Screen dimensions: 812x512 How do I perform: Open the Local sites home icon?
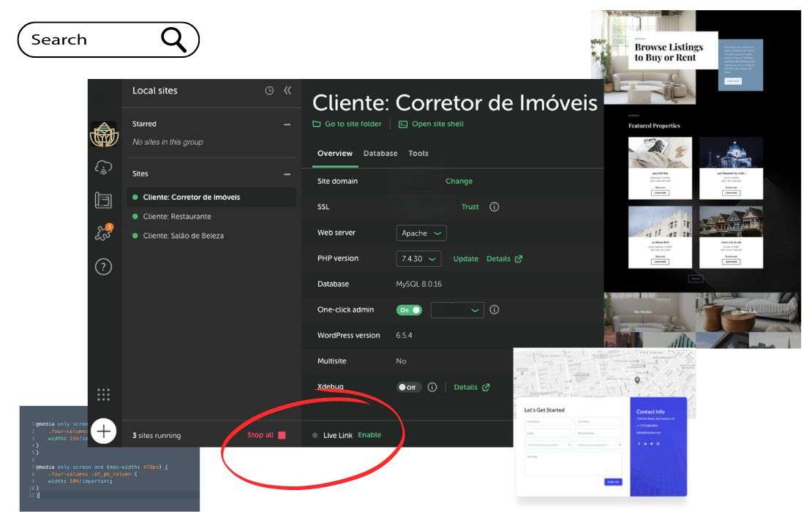coord(104,135)
